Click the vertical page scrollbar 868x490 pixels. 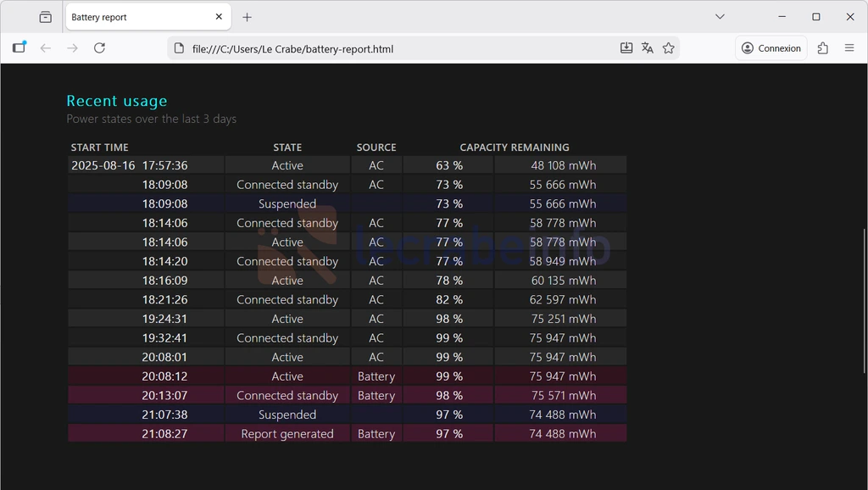pos(864,280)
